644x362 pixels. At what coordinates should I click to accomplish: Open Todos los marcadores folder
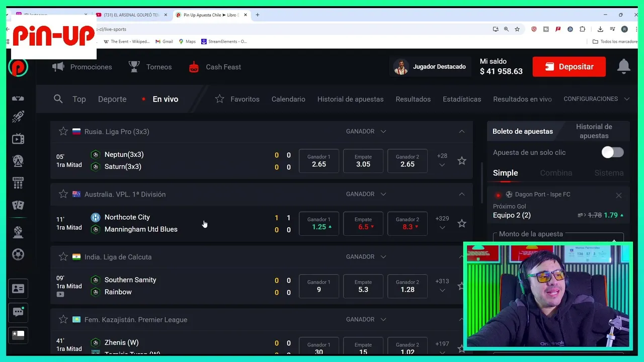pos(615,42)
